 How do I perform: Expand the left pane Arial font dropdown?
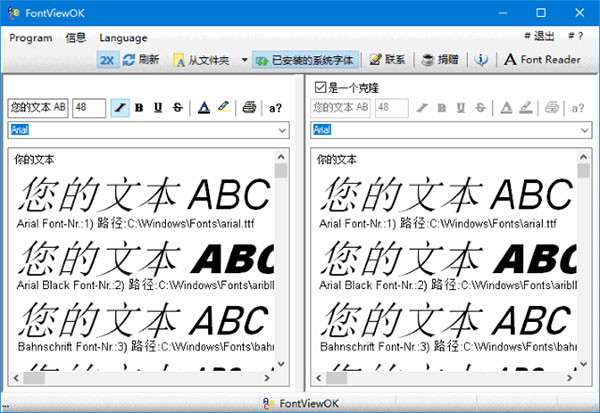[x=281, y=129]
